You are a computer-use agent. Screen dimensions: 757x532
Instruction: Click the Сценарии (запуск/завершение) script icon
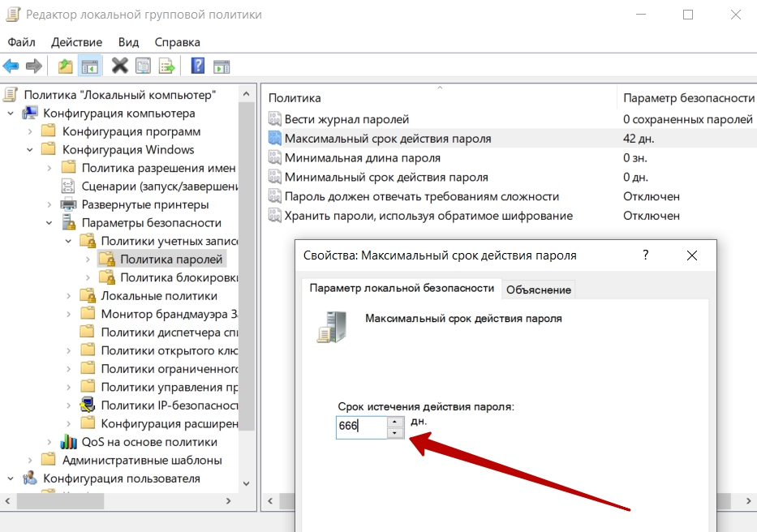pos(68,187)
